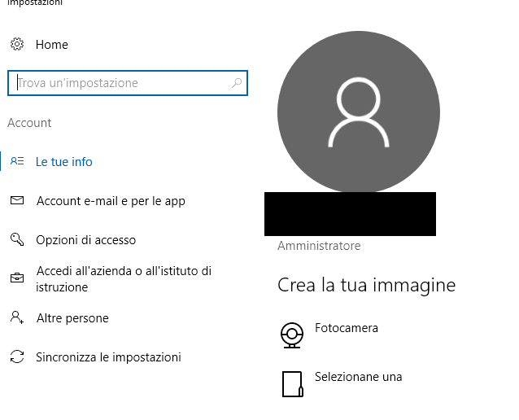Open Altre persone section
The height and width of the screenshot is (420, 519).
point(72,318)
